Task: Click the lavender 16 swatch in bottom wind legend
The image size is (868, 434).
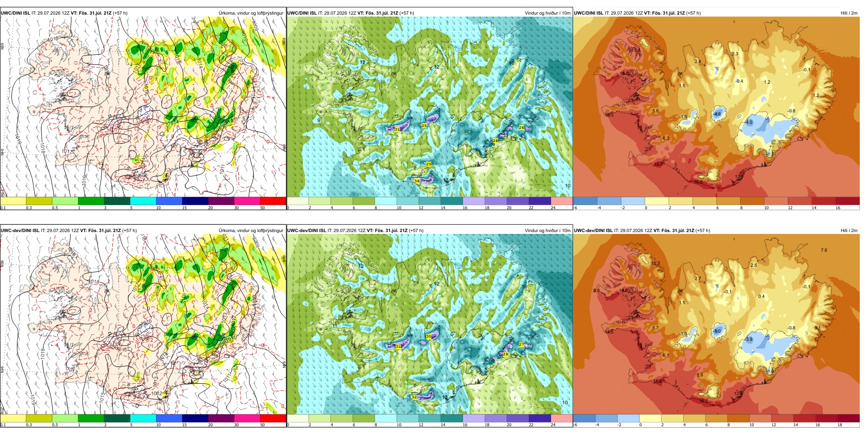Action: [x=474, y=418]
